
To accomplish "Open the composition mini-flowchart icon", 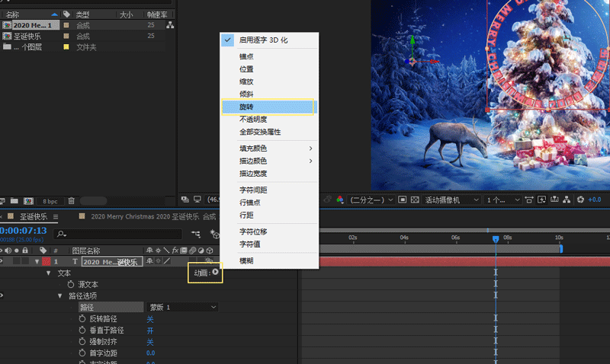I will [196, 234].
